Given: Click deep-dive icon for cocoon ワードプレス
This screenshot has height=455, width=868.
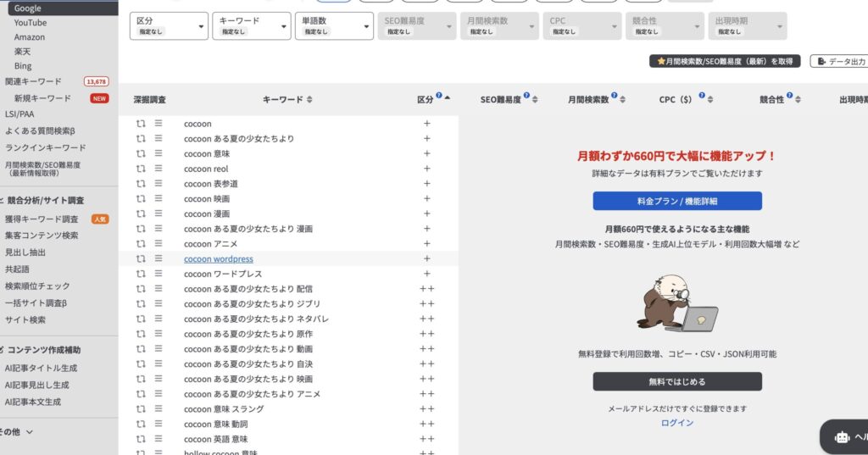Looking at the screenshot, I should 141,274.
